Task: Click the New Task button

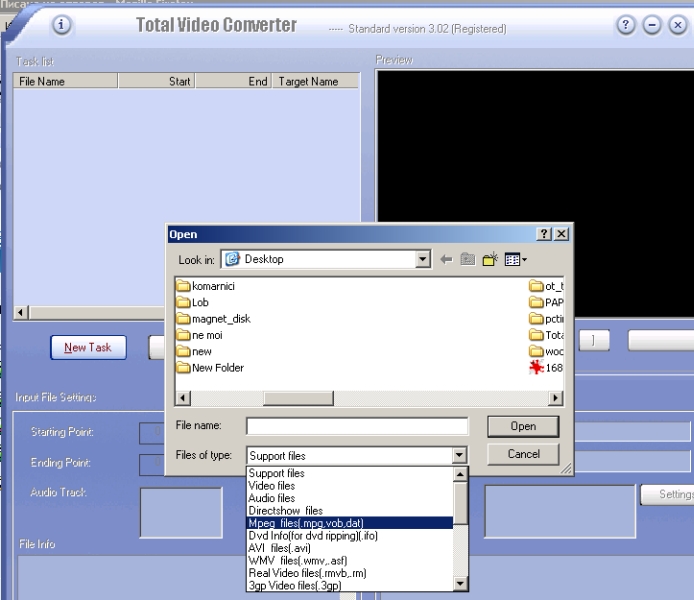Action: coord(88,347)
